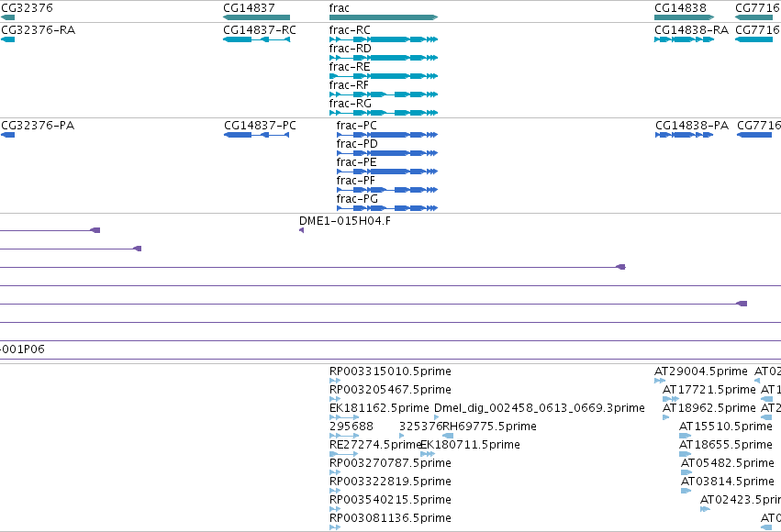The height and width of the screenshot is (532, 781).
Task: Select the frac-PG CDS glyph
Action: [387, 208]
